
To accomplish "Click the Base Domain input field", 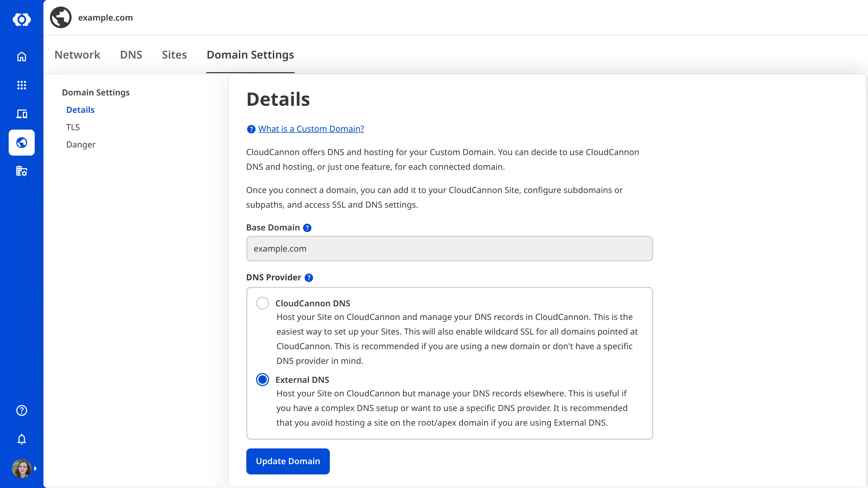I will point(449,249).
